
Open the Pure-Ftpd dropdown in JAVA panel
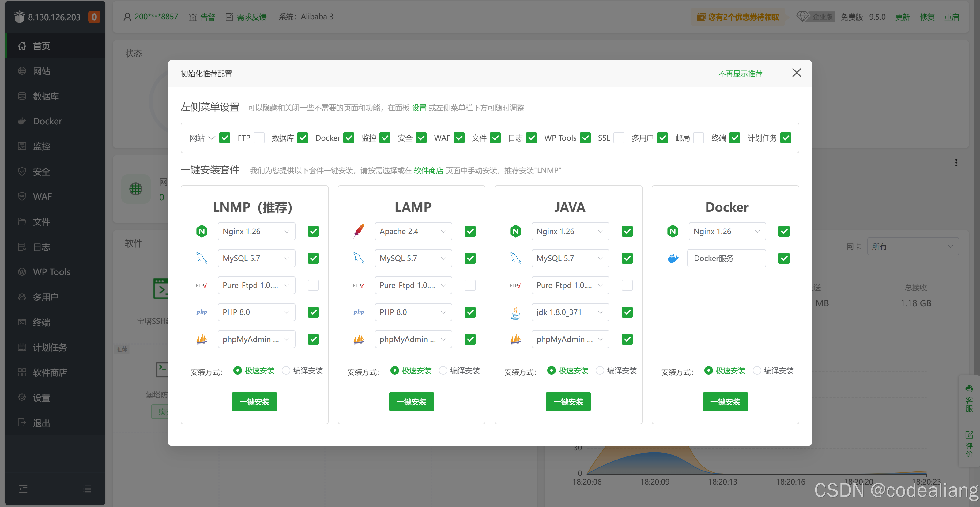point(570,285)
